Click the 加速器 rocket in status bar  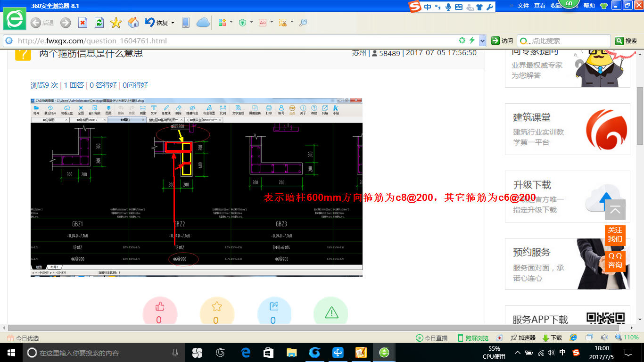click(x=523, y=338)
